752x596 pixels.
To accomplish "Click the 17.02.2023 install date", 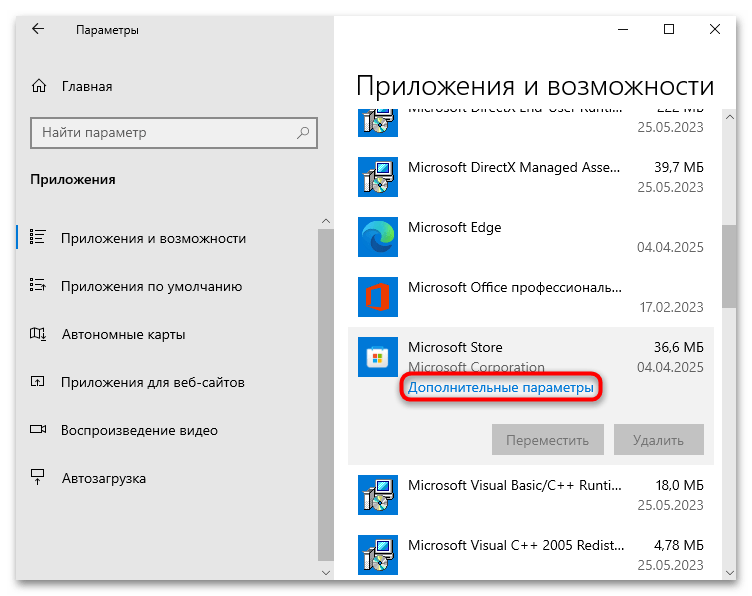I will click(671, 307).
